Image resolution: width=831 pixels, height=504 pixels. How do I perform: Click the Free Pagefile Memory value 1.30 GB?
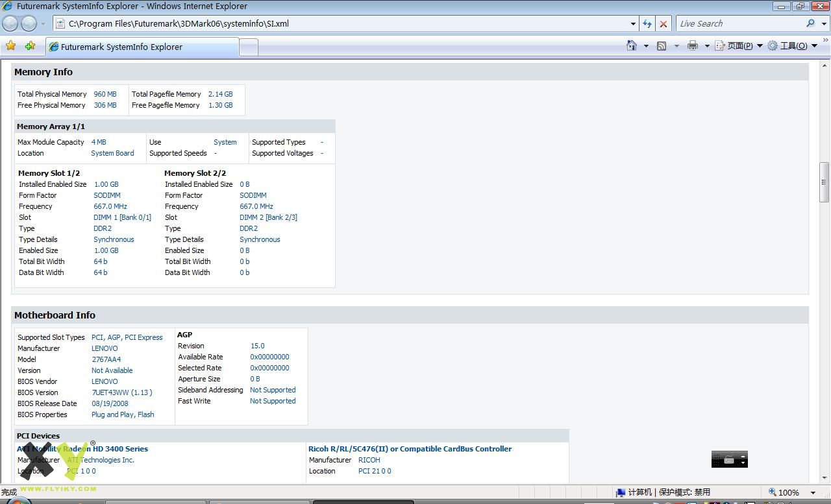220,105
